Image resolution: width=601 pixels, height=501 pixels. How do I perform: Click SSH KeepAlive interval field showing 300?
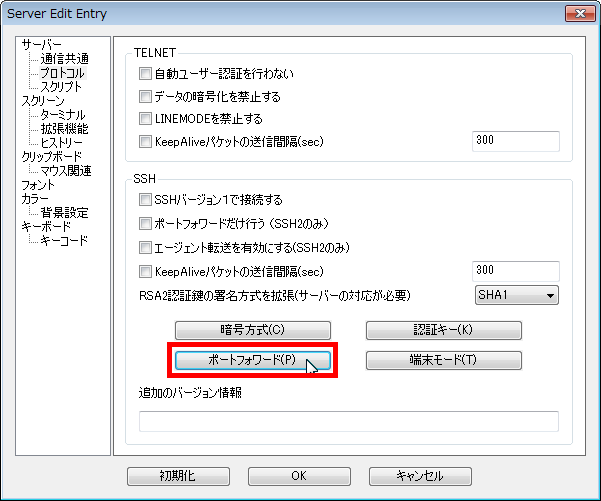516,271
